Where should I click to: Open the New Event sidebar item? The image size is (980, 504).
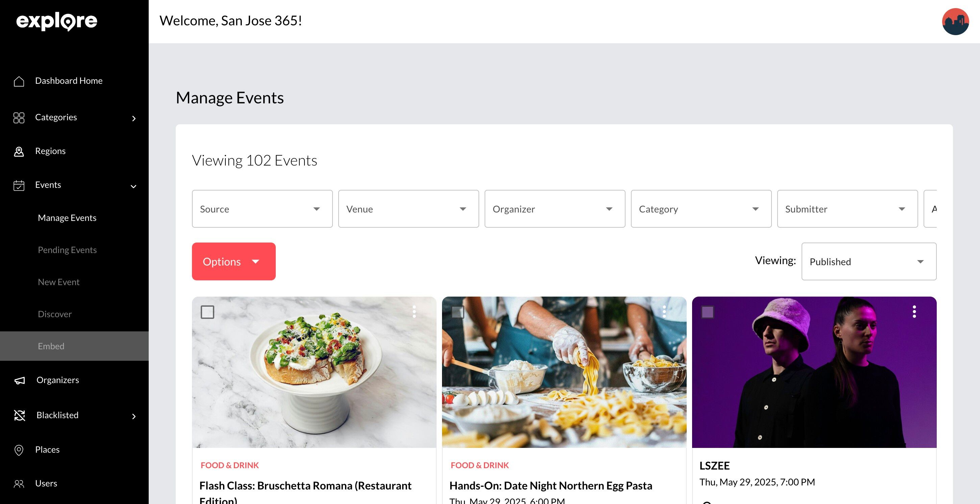pyautogui.click(x=58, y=282)
